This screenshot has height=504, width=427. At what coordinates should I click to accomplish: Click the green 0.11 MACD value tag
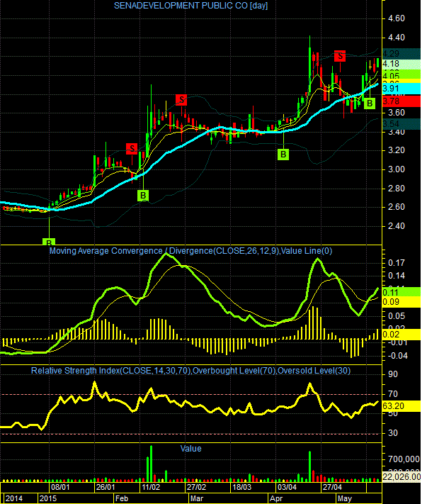tap(402, 292)
